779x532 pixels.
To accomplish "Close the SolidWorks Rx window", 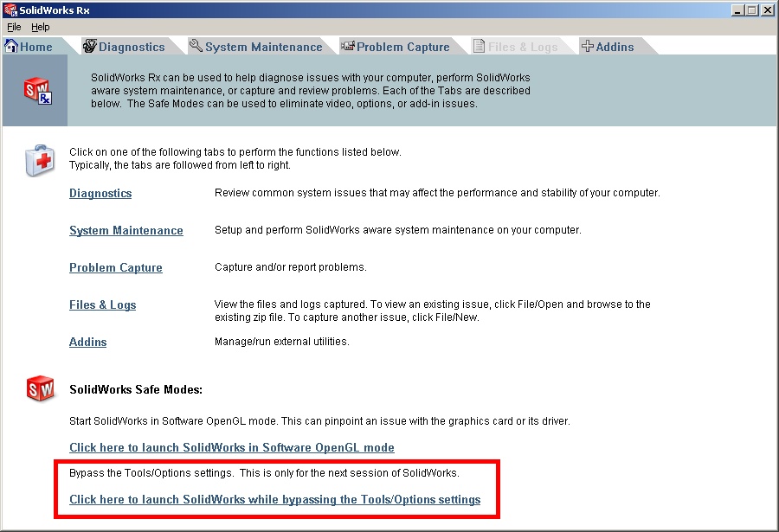I will coord(768,10).
